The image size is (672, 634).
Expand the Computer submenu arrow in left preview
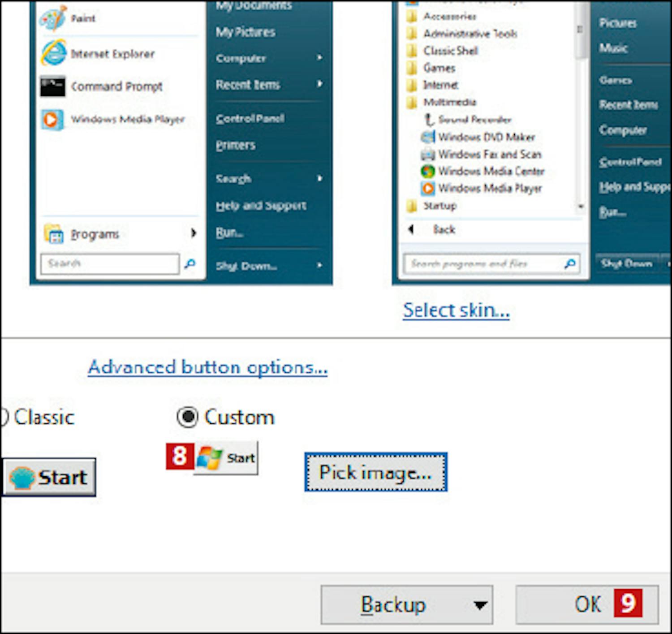point(319,58)
